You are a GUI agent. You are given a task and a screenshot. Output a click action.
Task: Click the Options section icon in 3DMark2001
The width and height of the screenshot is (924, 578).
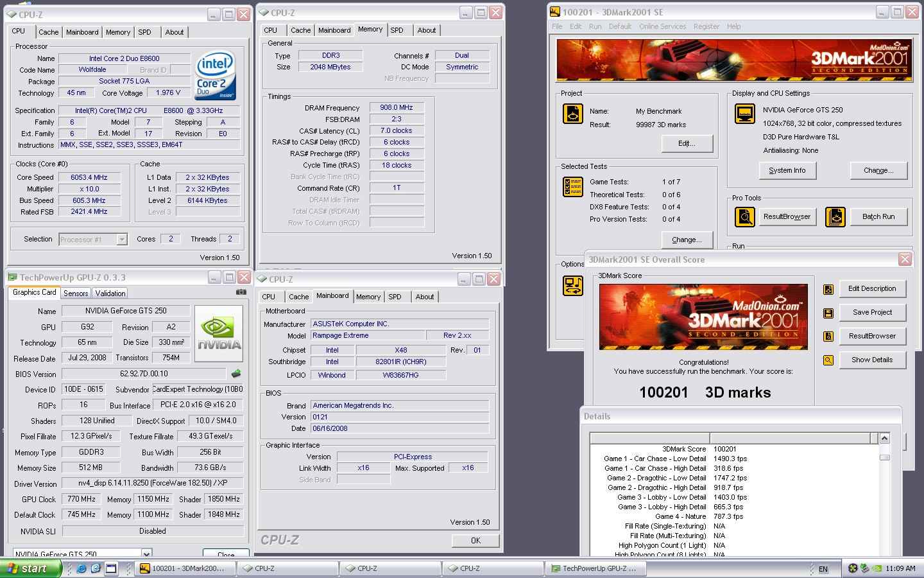(572, 285)
